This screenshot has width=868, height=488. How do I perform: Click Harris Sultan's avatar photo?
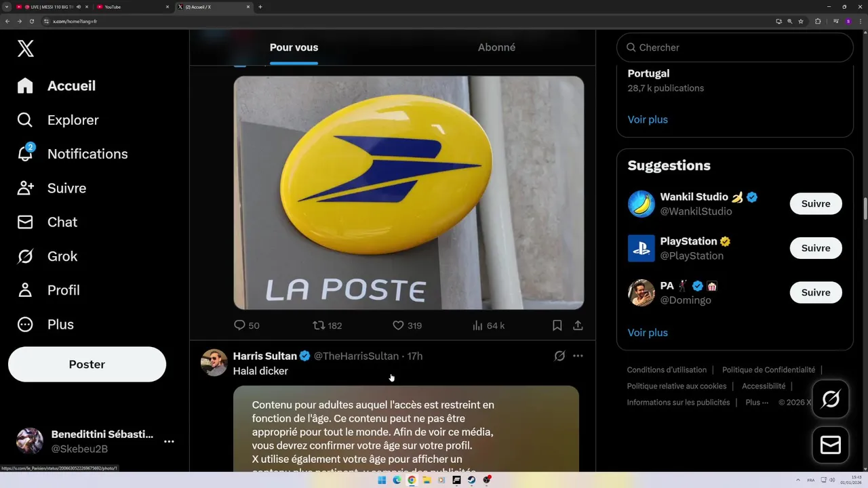coord(214,363)
